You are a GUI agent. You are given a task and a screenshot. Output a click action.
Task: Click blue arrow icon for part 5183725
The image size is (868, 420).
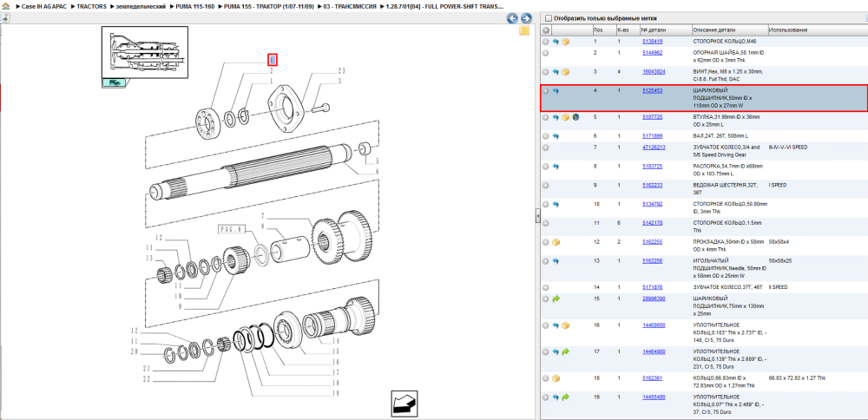pos(556,167)
